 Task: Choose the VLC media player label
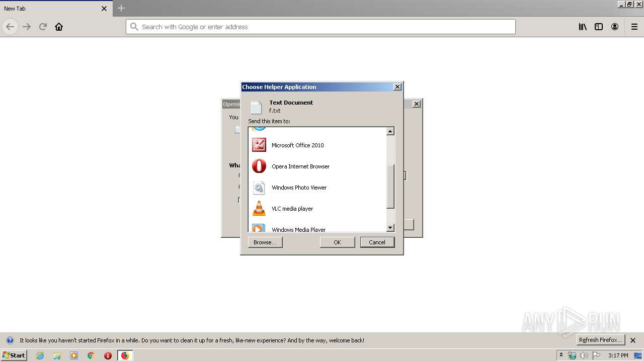tap(292, 209)
